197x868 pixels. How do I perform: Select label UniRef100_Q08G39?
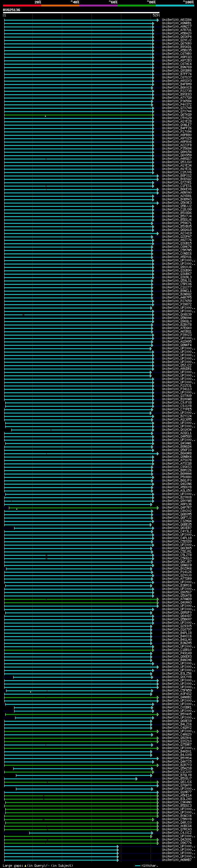[x=176, y=314]
